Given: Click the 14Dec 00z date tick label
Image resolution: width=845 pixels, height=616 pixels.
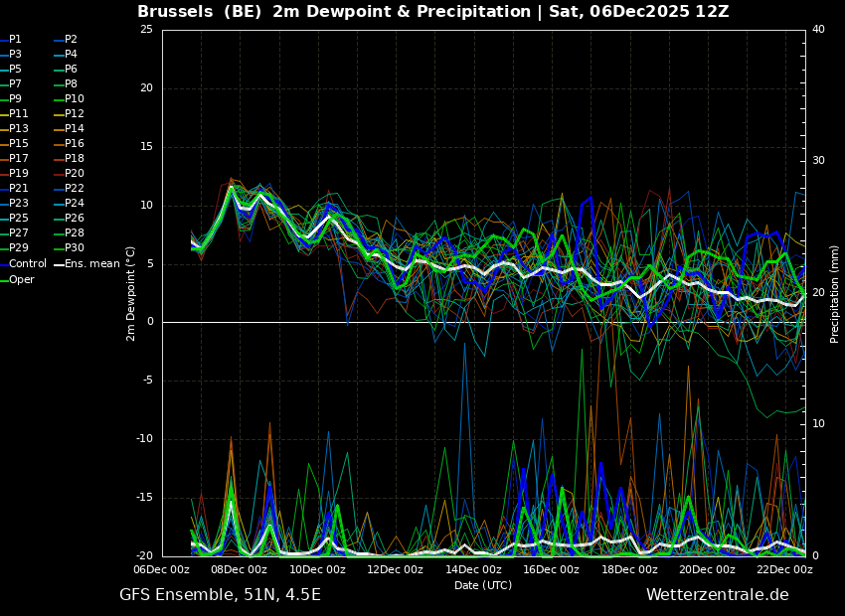Looking at the screenshot, I should [x=473, y=570].
